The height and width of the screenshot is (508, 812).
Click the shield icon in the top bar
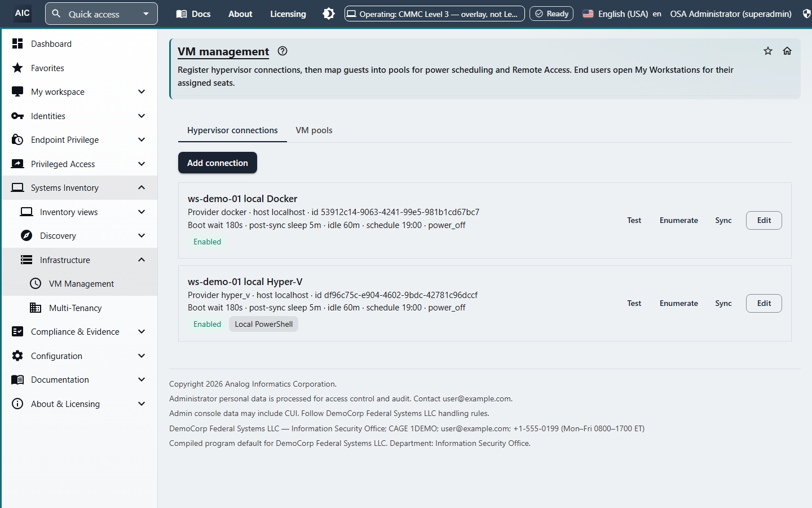807,14
